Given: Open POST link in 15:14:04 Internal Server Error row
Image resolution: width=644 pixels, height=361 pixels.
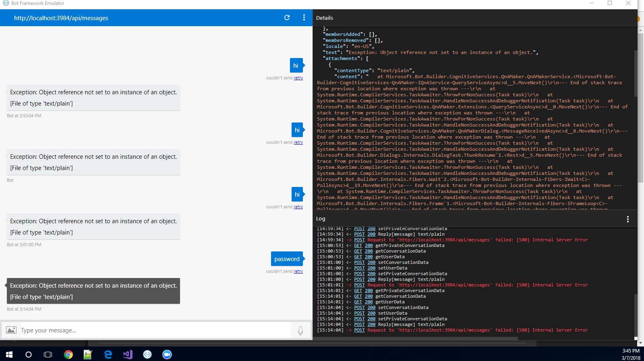Looking at the screenshot, I should coord(360,330).
